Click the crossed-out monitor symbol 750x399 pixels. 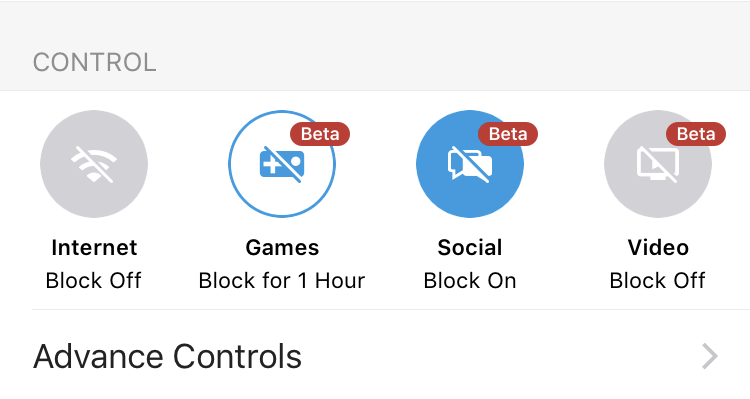pyautogui.click(x=658, y=164)
